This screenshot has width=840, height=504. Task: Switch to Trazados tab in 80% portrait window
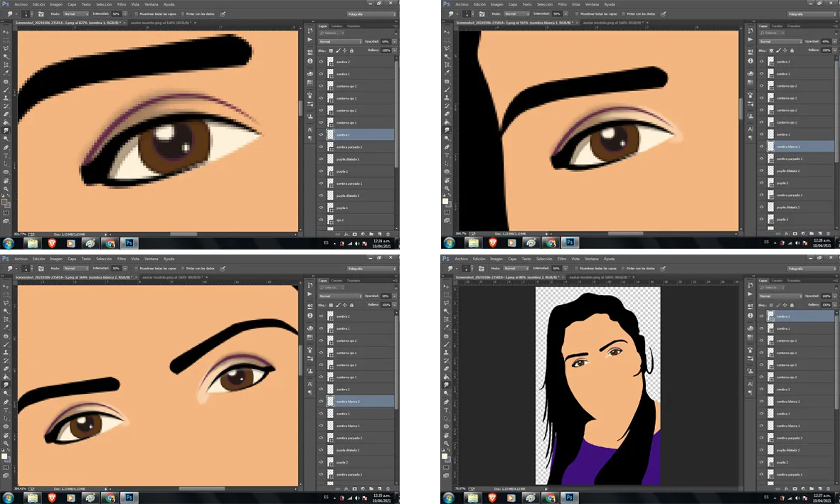point(794,280)
